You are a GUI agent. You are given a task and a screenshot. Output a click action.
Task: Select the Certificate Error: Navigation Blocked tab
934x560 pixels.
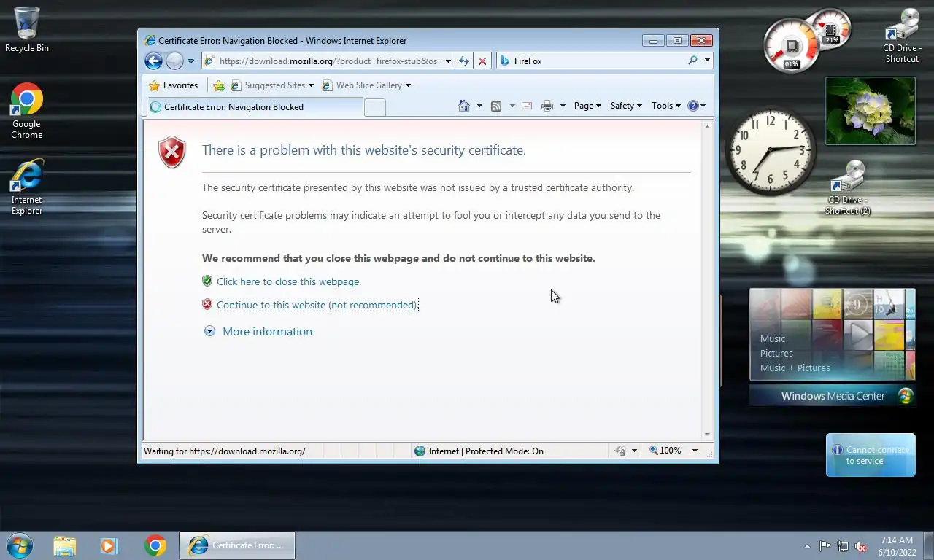coord(255,107)
